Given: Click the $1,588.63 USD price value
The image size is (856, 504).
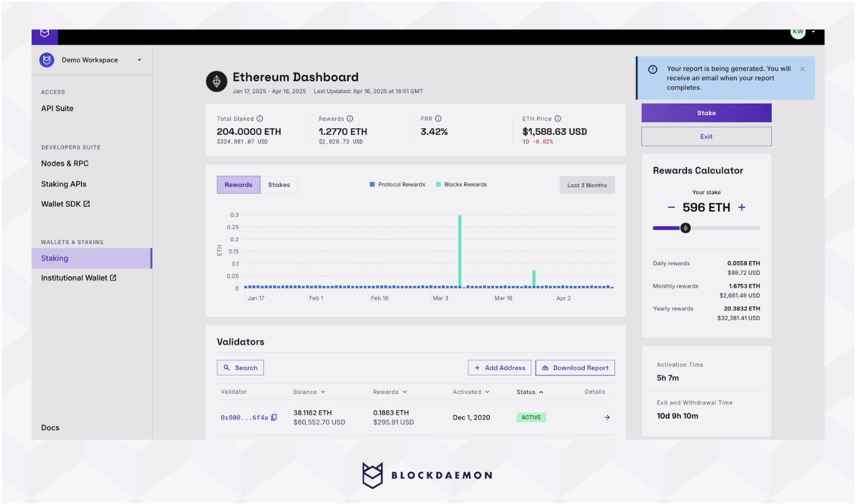Looking at the screenshot, I should click(x=554, y=132).
